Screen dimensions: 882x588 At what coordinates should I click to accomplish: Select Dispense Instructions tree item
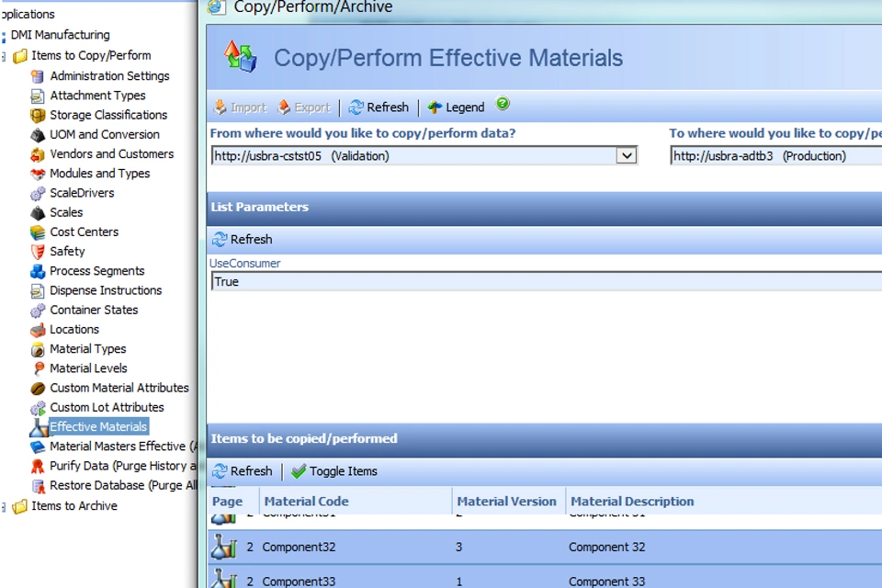[106, 290]
